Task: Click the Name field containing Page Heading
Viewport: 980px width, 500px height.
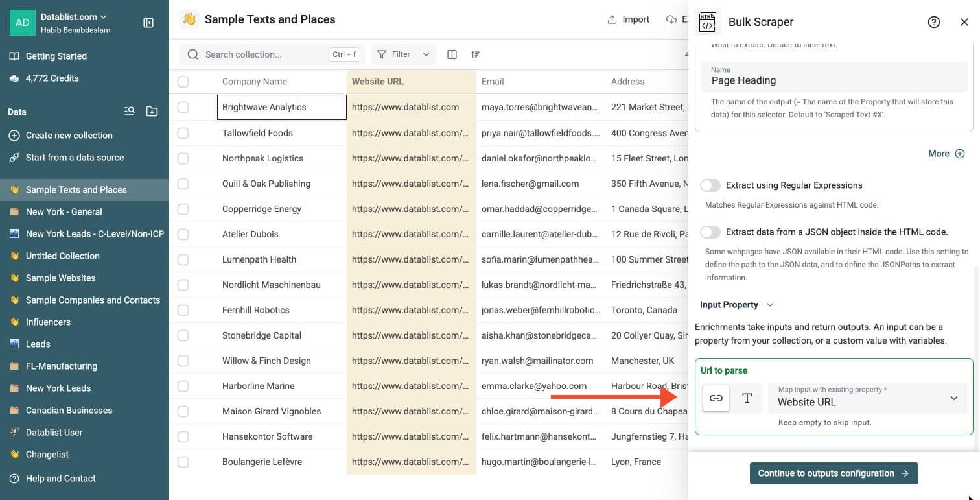Action: click(834, 77)
